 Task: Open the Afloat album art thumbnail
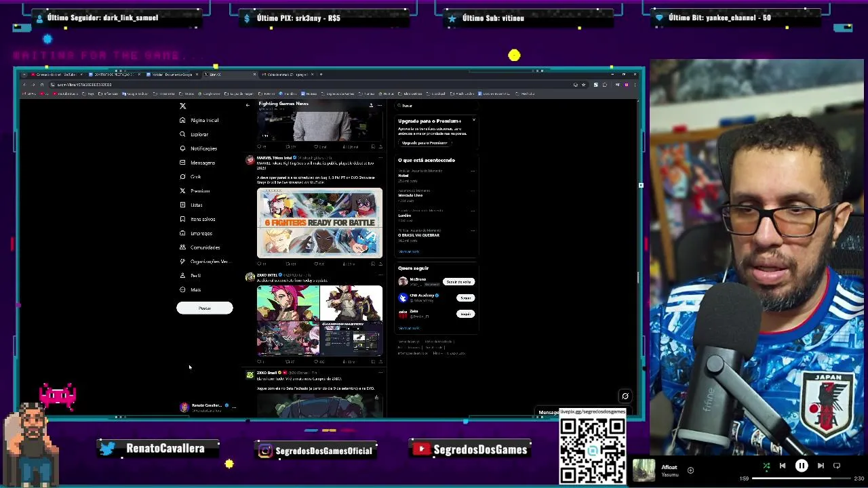coord(644,470)
